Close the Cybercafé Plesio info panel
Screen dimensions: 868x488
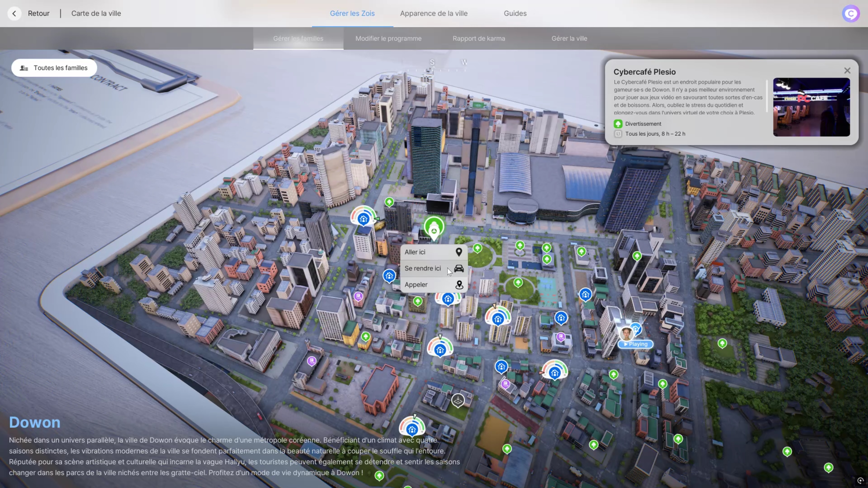click(x=847, y=71)
